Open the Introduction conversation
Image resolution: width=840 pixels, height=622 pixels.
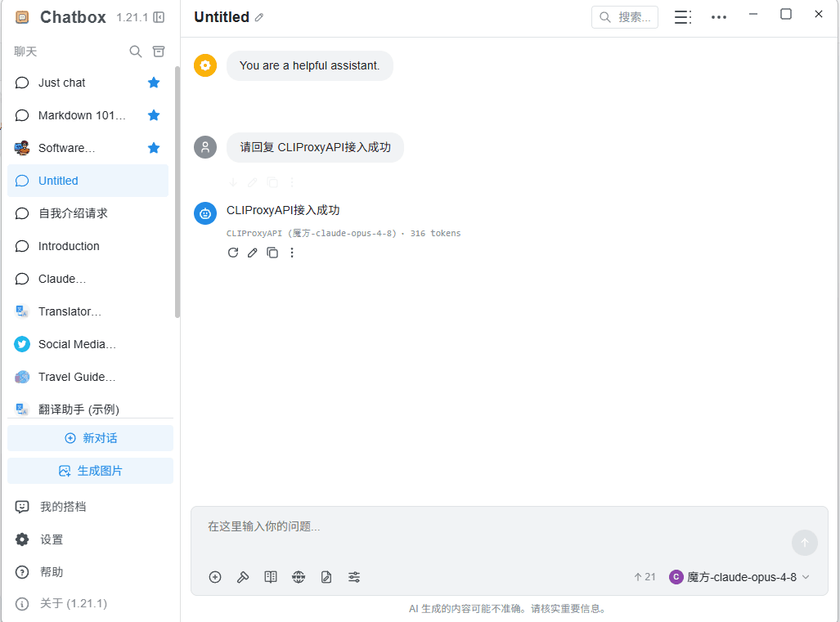tap(88, 246)
